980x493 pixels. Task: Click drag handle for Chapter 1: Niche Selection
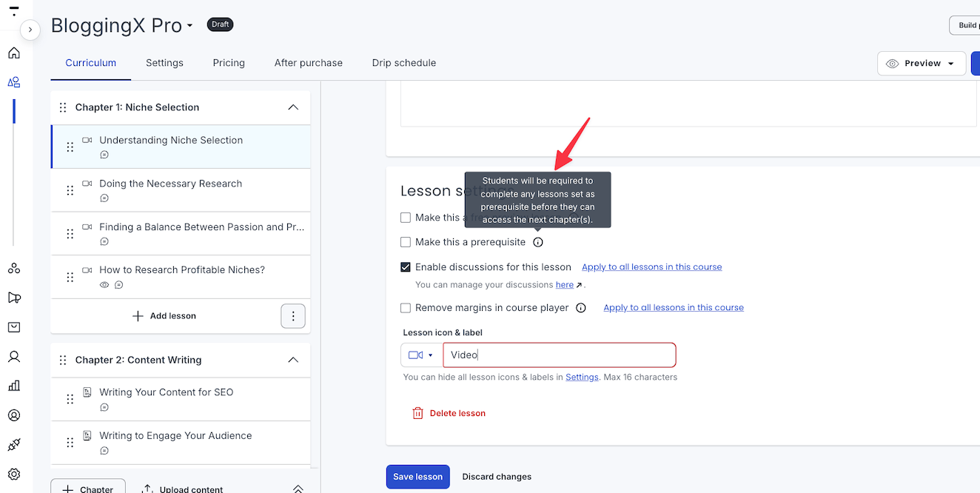63,107
